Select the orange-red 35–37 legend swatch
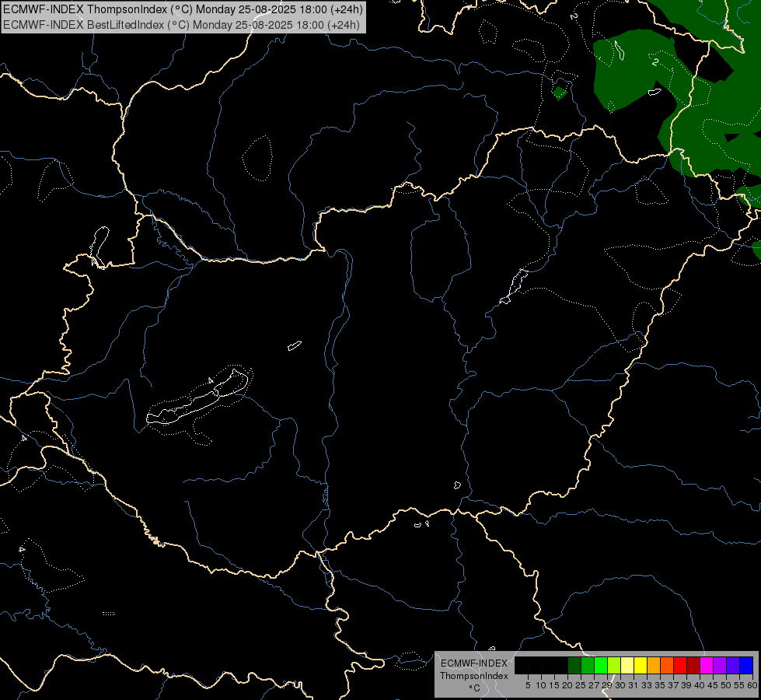Screen dimensions: 761x700 click(667, 666)
